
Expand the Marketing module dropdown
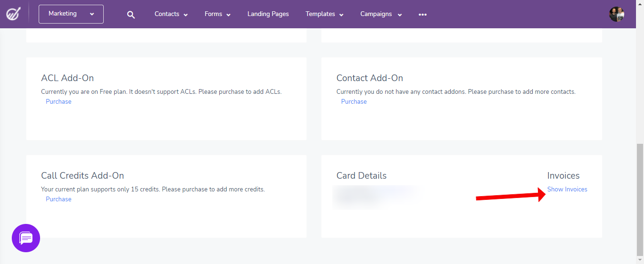point(71,14)
